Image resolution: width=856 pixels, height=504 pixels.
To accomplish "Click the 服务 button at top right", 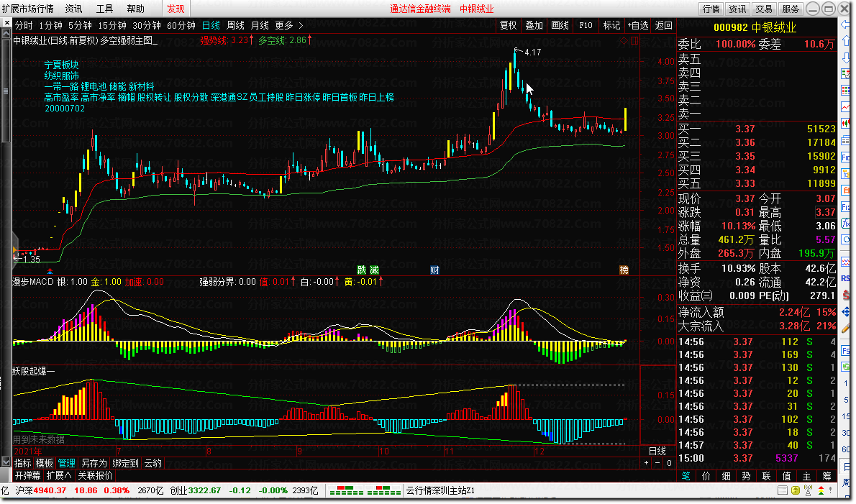I will click(x=791, y=9).
